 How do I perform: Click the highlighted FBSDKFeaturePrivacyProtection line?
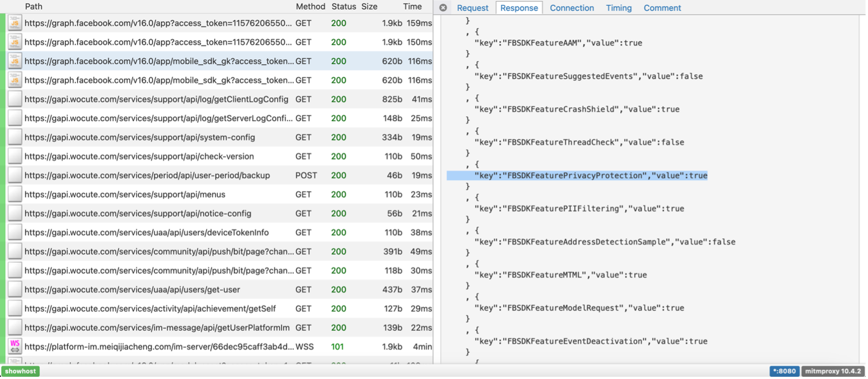pos(590,176)
